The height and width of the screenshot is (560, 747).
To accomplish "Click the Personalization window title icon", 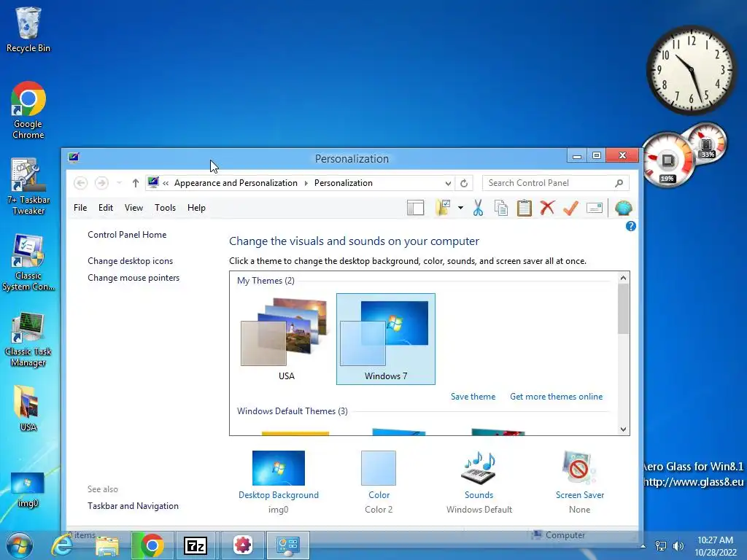I will (74, 157).
